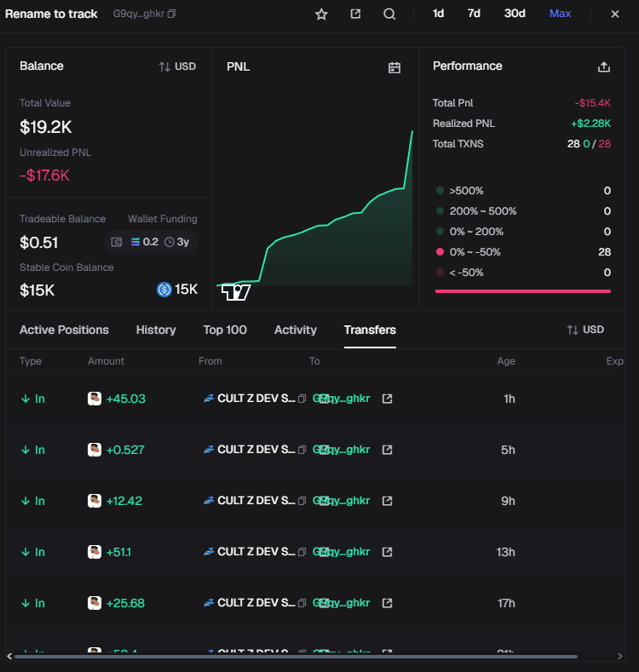Click the >500% legend dot
Viewport: 639px width, 672px height.
440,190
